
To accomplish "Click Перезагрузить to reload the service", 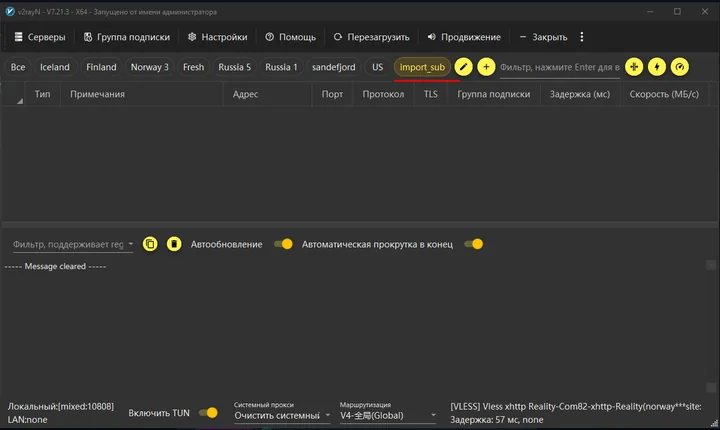I will coord(371,37).
